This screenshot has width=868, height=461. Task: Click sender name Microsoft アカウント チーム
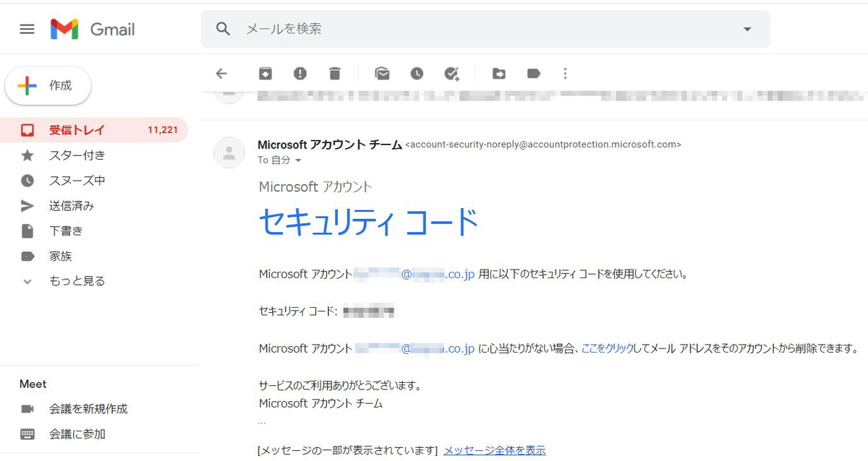(x=330, y=145)
